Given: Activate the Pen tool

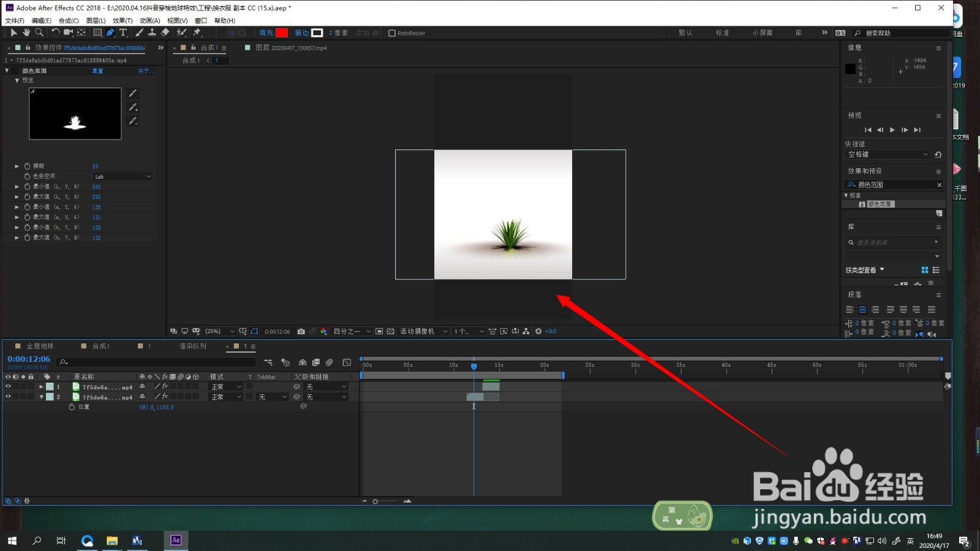Looking at the screenshot, I should click(x=110, y=32).
